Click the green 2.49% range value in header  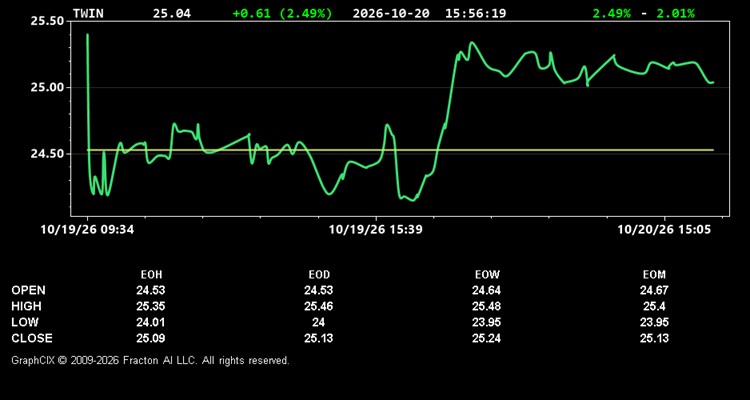point(612,13)
